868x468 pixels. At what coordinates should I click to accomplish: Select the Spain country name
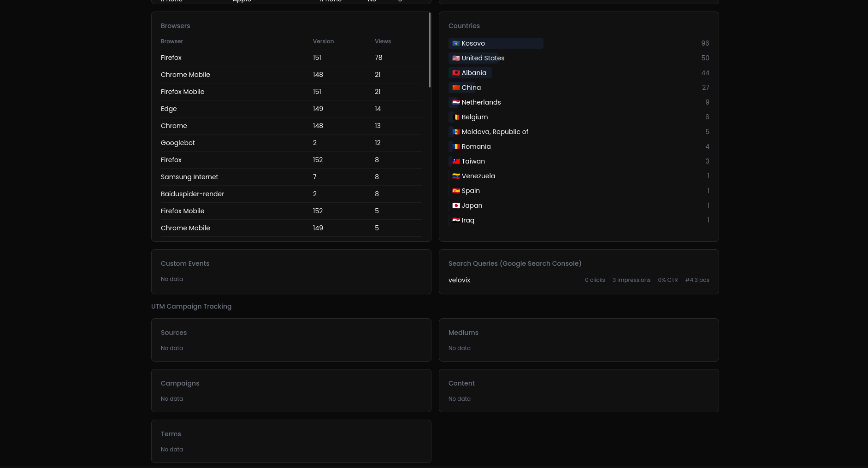click(471, 191)
